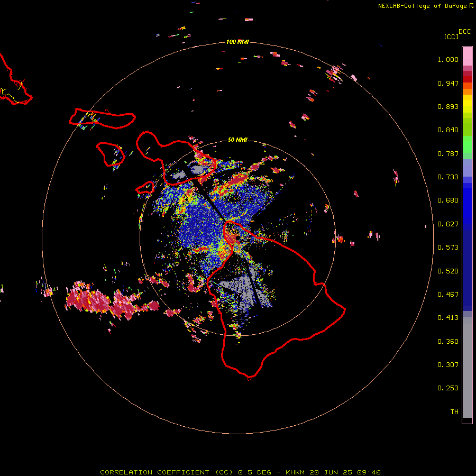Click the pink top segment of the color bar
Image resolution: width=476 pixels, height=476 pixels.
[467, 57]
